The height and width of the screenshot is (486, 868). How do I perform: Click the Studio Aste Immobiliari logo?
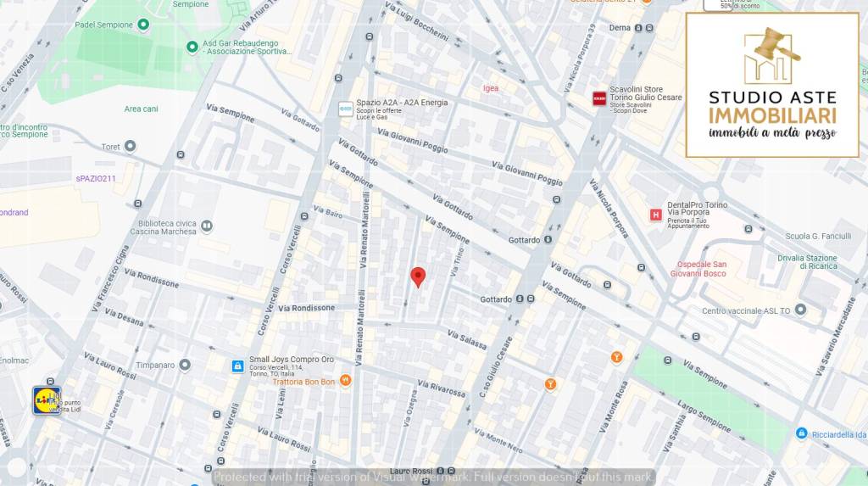tap(772, 85)
